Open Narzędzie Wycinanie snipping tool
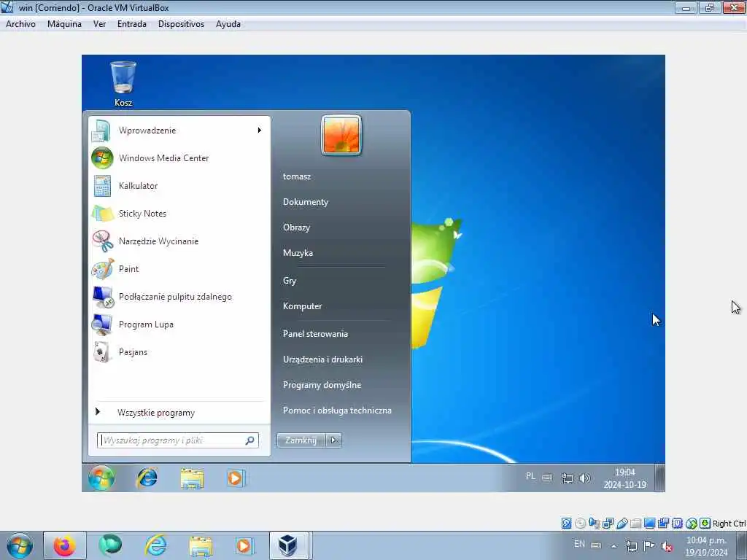747x560 pixels. tap(179, 241)
